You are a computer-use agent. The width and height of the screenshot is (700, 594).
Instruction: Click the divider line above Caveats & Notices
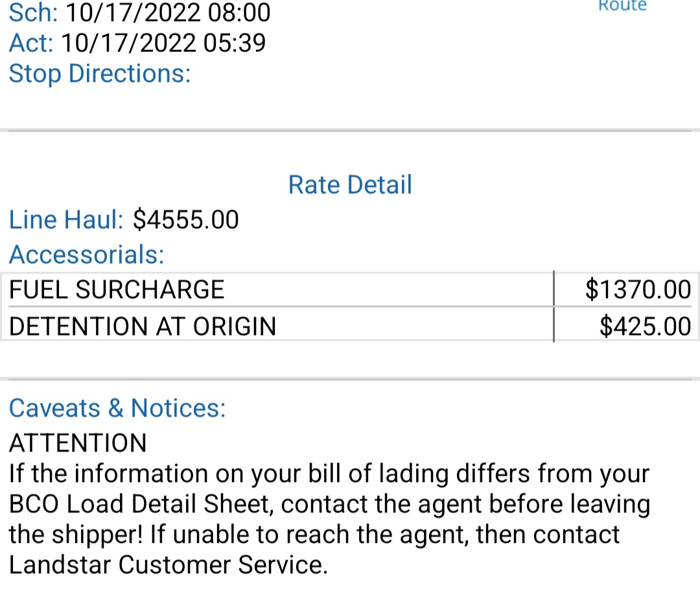350,378
